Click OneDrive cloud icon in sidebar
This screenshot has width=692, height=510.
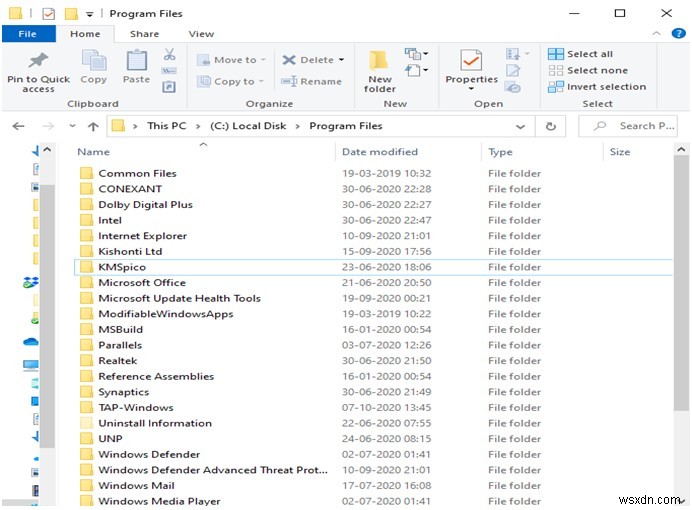pos(30,342)
